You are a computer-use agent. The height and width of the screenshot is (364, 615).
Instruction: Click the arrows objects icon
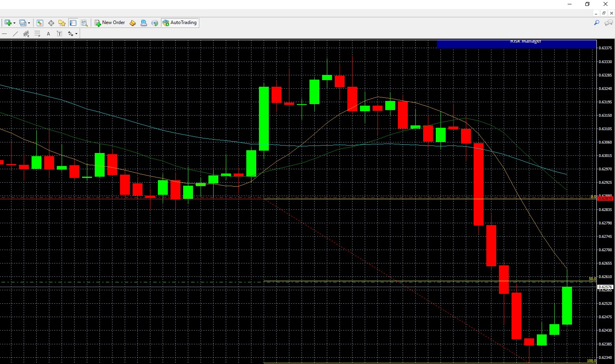click(x=71, y=34)
